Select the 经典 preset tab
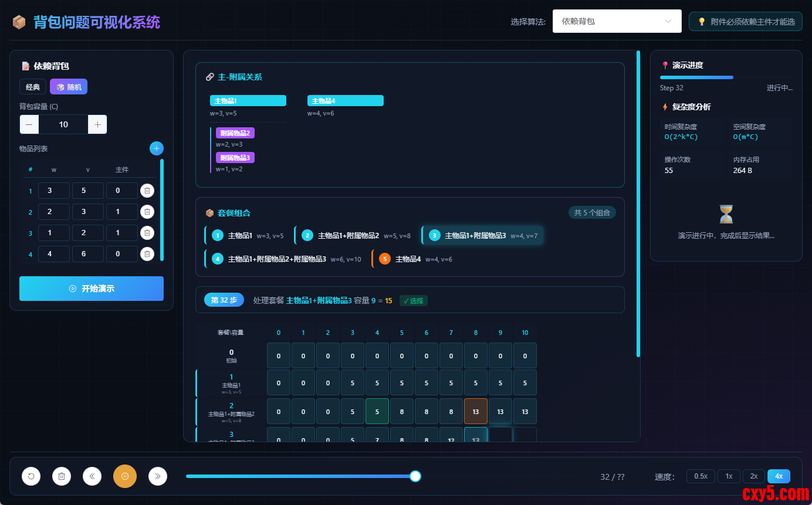The image size is (812, 505). tap(33, 87)
